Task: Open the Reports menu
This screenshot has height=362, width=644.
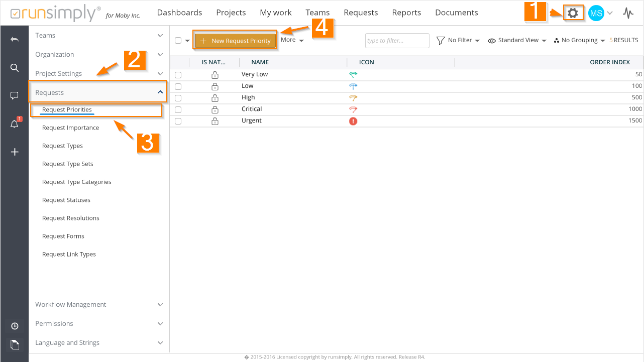Action: (406, 13)
